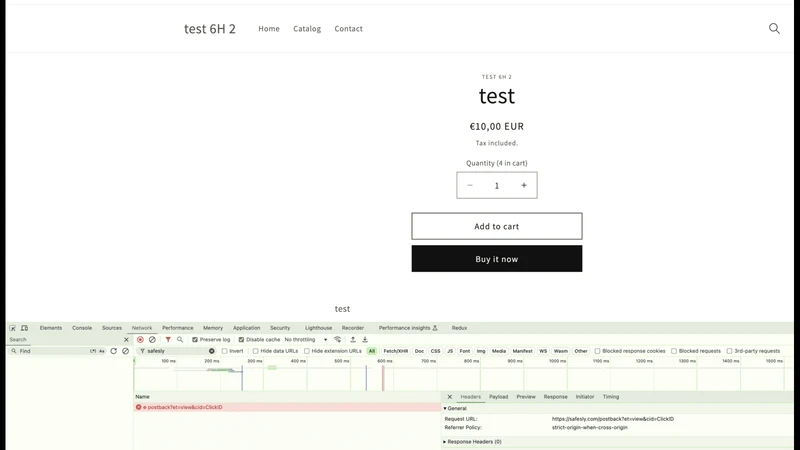
Task: Open the Timing tab of the request
Action: pyautogui.click(x=611, y=397)
